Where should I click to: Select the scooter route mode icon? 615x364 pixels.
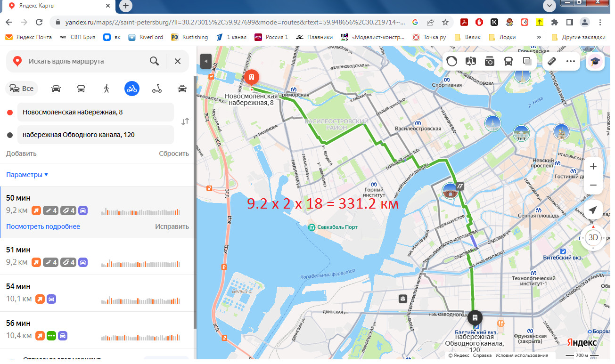click(157, 89)
